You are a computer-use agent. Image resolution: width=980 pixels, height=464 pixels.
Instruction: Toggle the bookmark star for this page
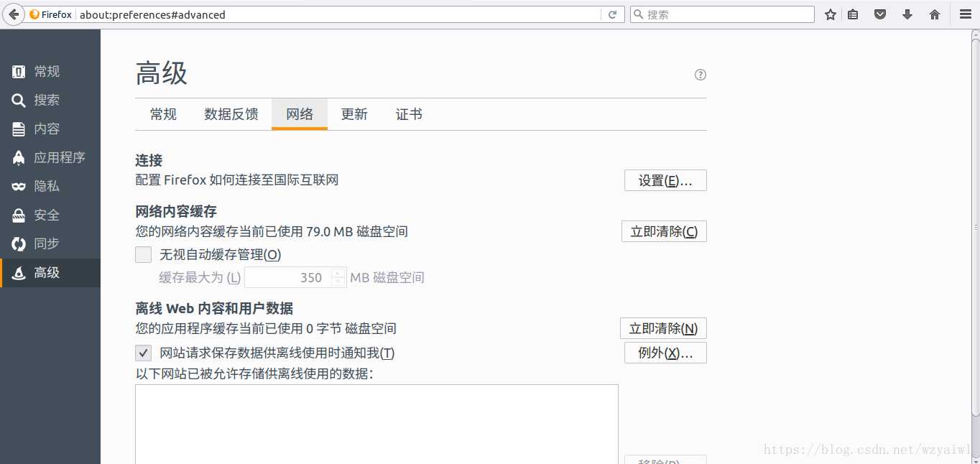click(830, 14)
